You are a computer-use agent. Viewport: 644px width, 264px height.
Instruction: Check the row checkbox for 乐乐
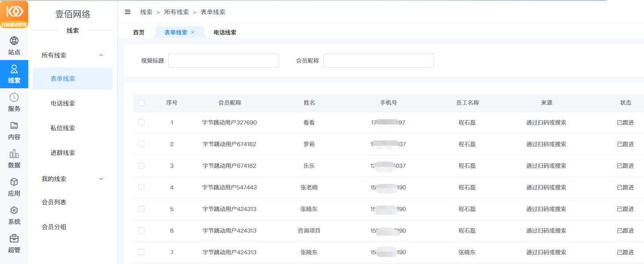pyautogui.click(x=141, y=166)
